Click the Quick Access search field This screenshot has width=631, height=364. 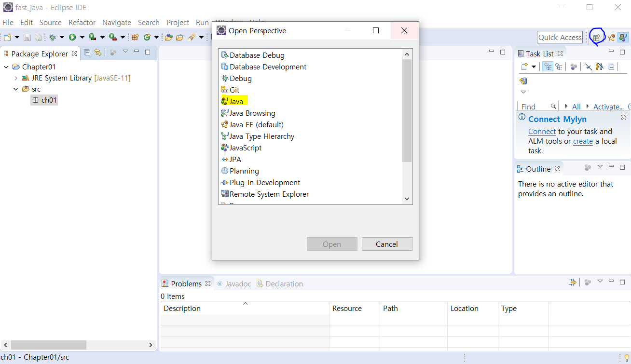click(560, 37)
